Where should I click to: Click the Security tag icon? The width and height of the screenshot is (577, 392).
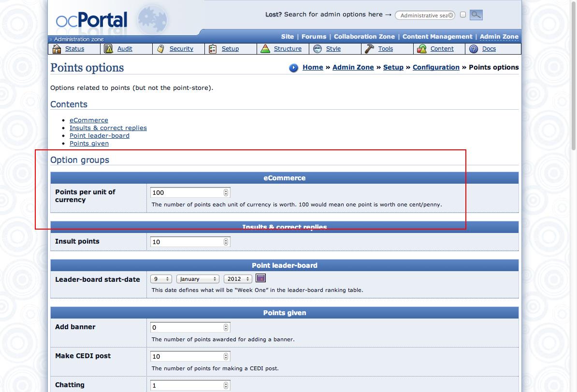[161, 49]
